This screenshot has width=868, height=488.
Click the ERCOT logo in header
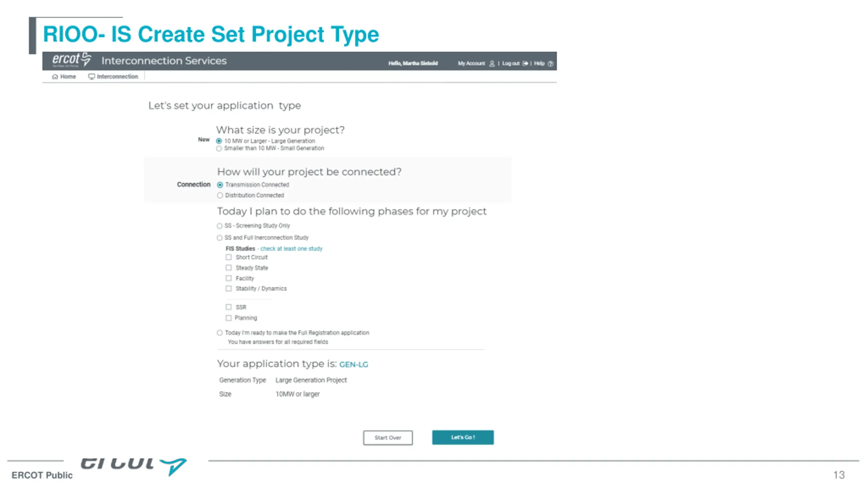[72, 60]
